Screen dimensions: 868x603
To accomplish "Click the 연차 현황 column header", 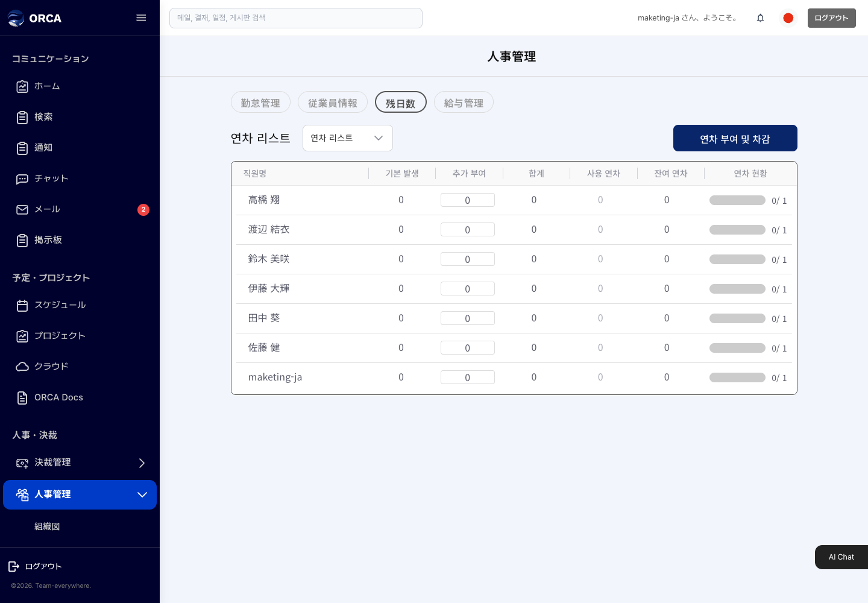I will coord(750,174).
